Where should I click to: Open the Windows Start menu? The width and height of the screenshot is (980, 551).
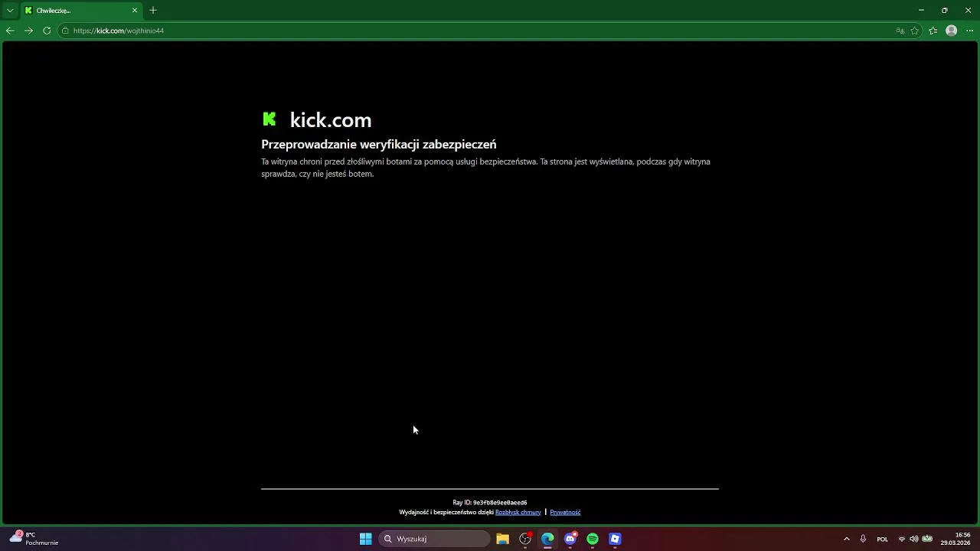pos(366,539)
